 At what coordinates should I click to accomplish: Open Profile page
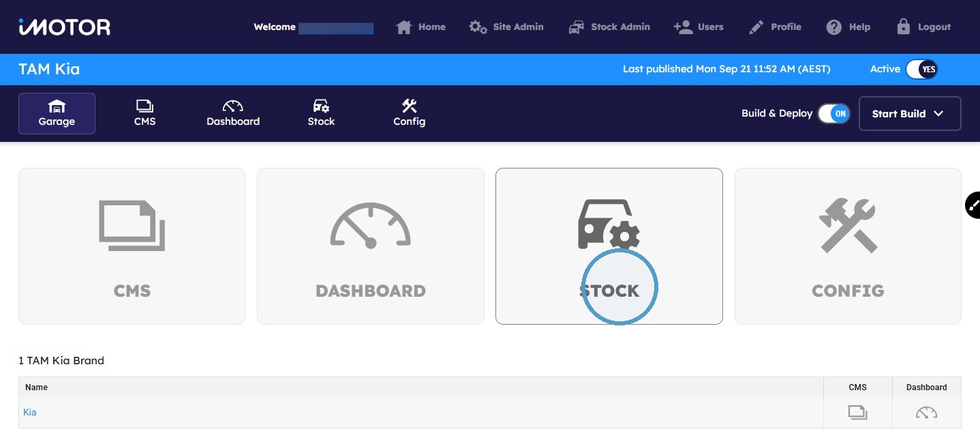775,27
